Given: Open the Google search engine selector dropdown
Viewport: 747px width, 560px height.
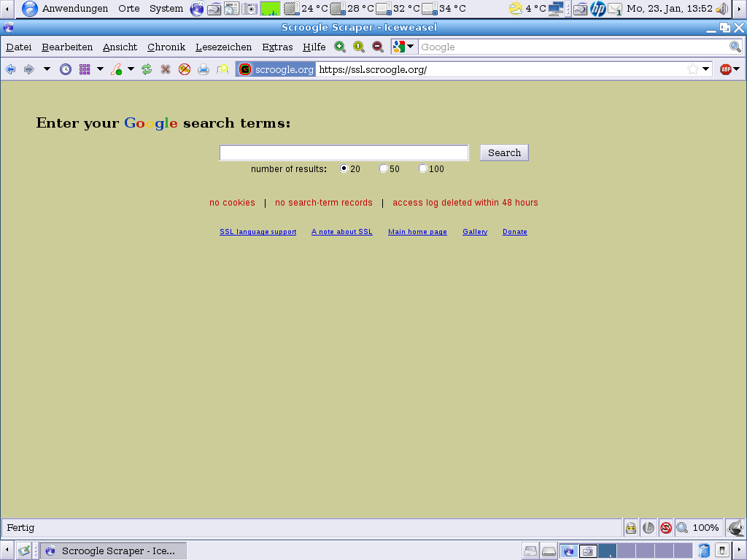Looking at the screenshot, I should [404, 47].
